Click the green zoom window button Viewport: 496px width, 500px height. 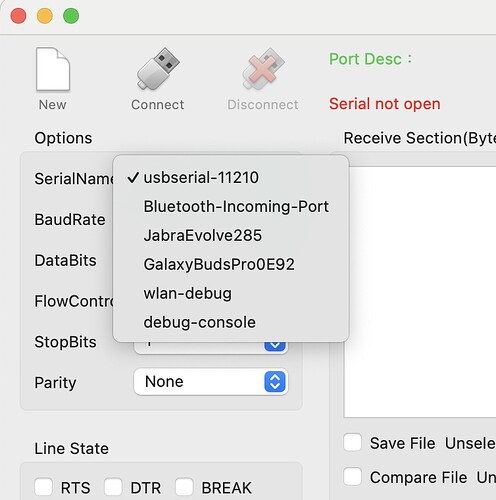(x=71, y=16)
